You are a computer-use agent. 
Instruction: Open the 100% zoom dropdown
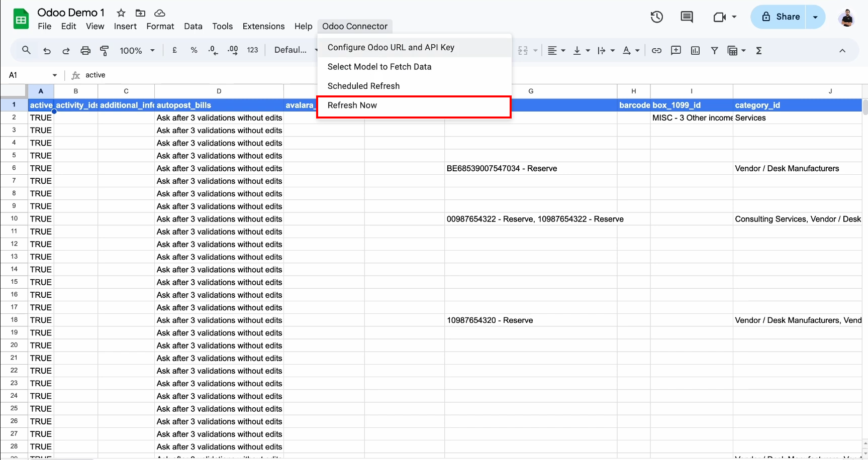[137, 51]
